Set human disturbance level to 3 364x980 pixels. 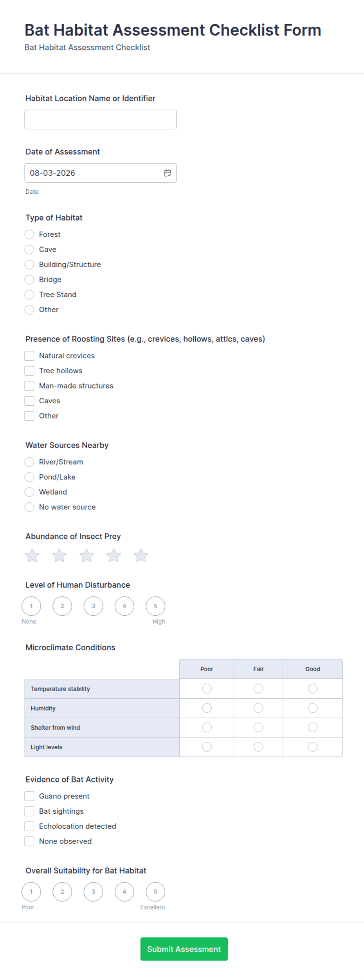(93, 606)
